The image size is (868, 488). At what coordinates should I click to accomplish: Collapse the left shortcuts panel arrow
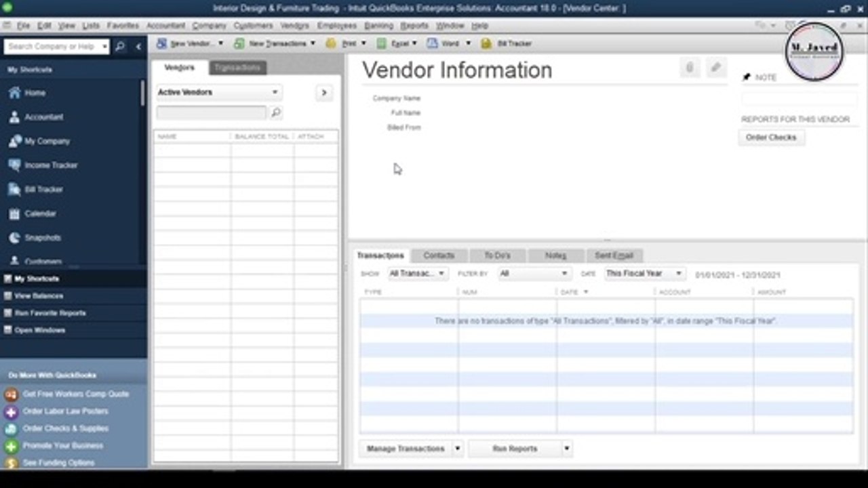(x=138, y=47)
